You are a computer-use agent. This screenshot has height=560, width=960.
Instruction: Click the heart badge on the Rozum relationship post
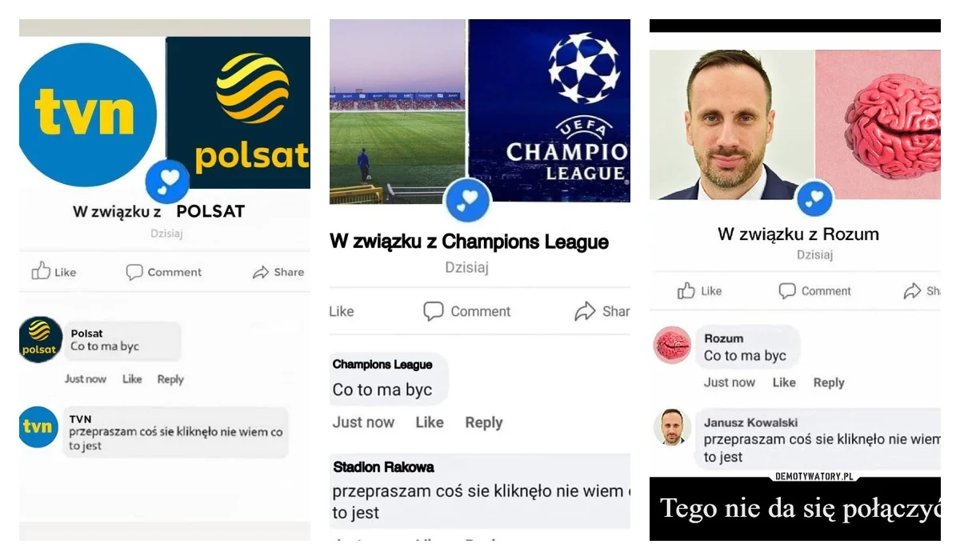[x=815, y=199]
